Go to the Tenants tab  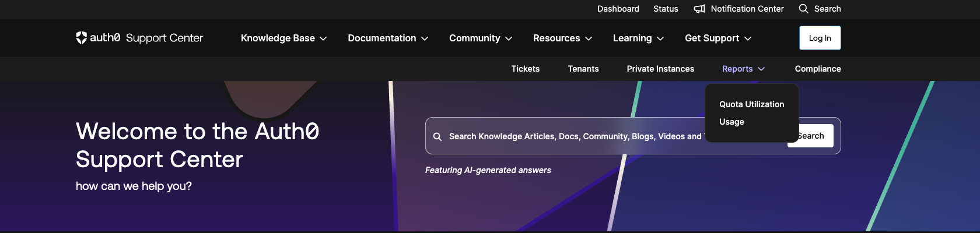pos(583,69)
